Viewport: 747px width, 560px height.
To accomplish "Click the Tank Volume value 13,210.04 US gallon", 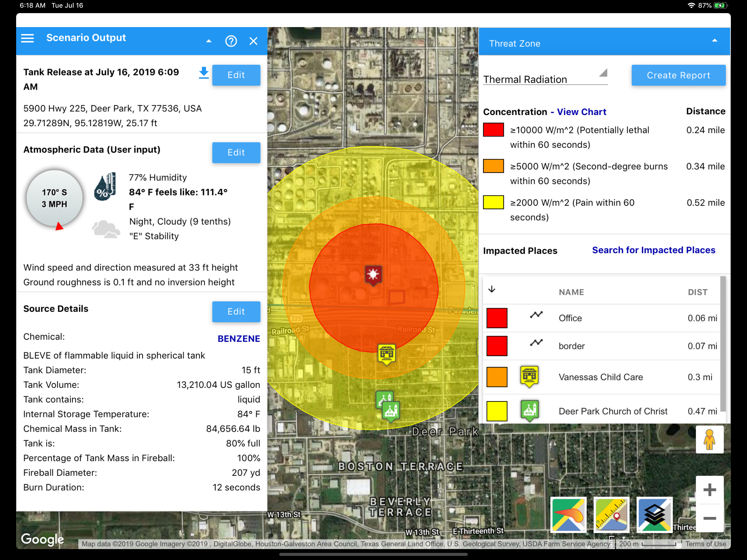I will pos(218,385).
